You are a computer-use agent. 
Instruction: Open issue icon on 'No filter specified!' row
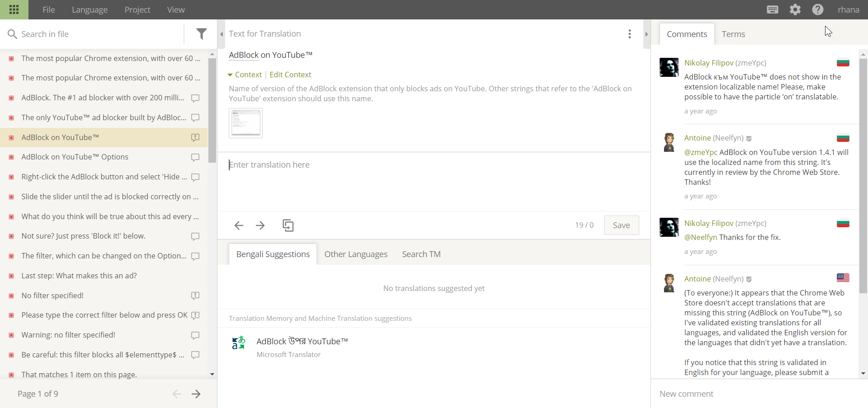click(x=195, y=295)
